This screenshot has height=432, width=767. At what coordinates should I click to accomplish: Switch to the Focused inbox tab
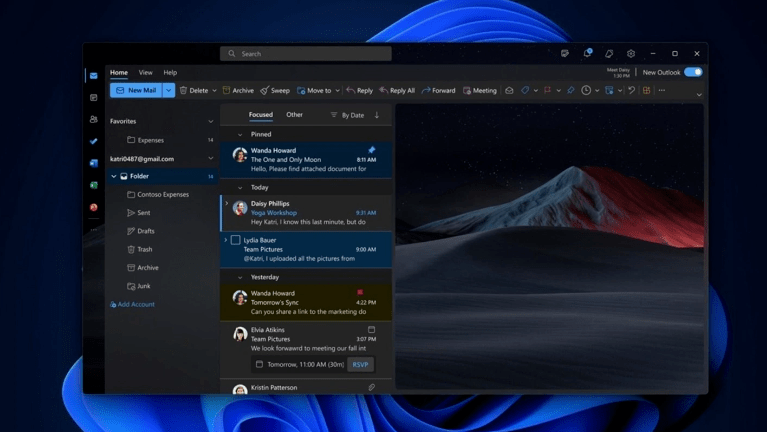point(261,114)
